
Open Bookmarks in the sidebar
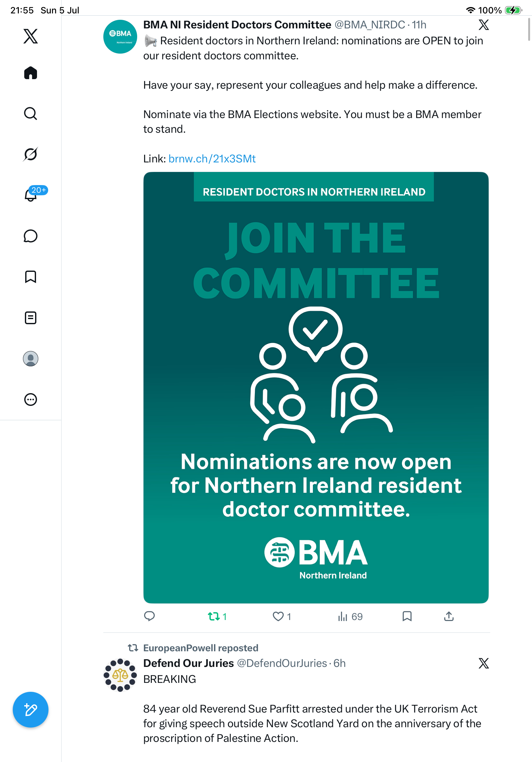[x=31, y=277]
